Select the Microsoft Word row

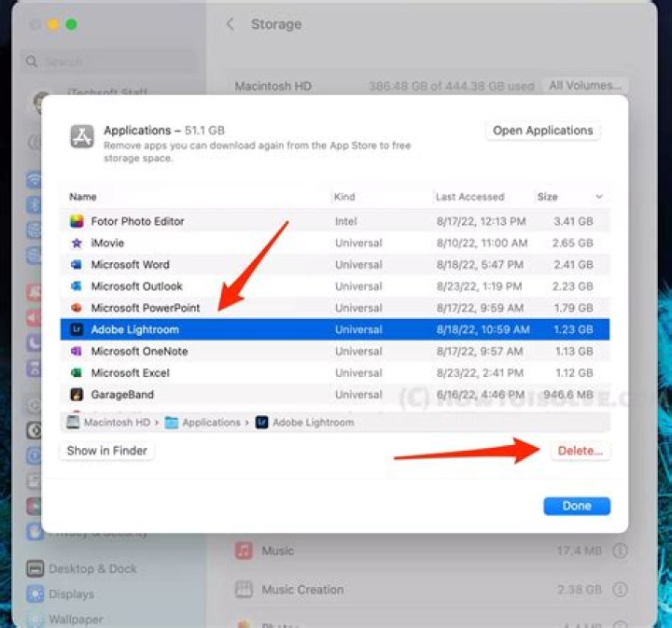(x=335, y=264)
